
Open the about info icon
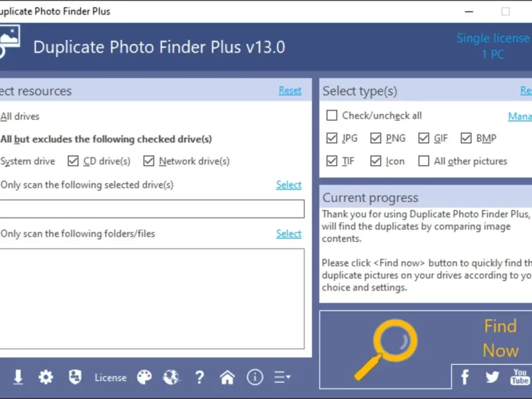click(255, 377)
